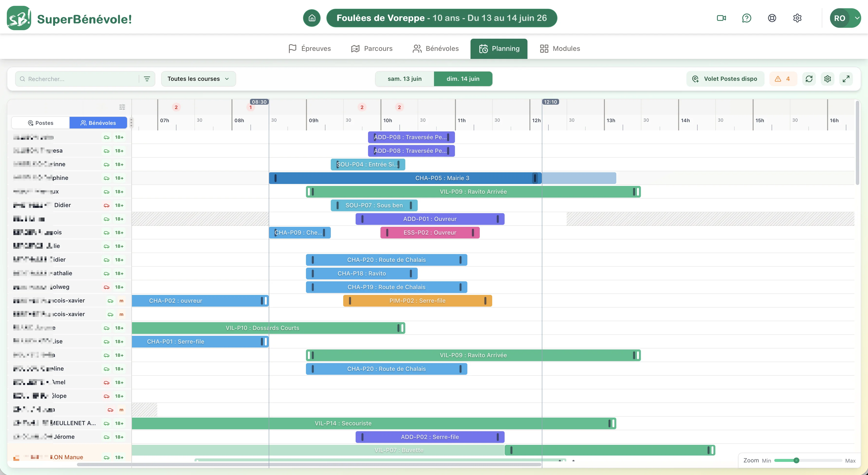Image resolution: width=868 pixels, height=475 pixels.
Task: Click the Zoom Max label
Action: 850,461
